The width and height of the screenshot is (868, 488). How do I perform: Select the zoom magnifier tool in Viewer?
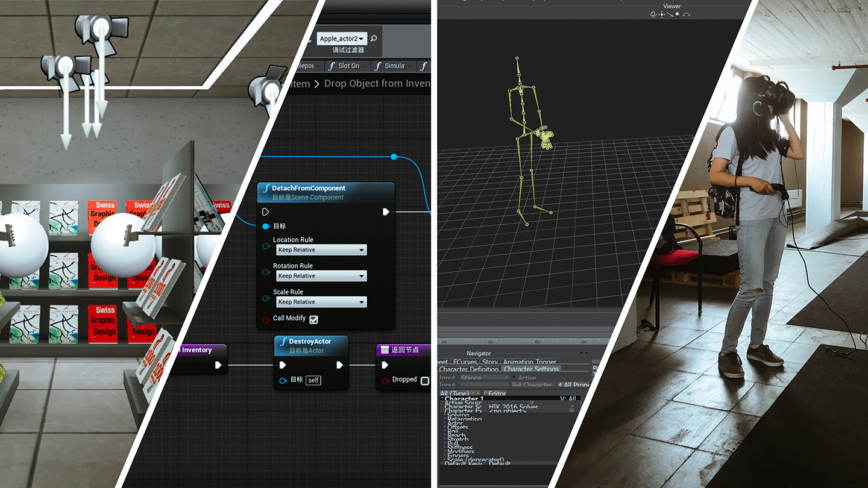678,14
